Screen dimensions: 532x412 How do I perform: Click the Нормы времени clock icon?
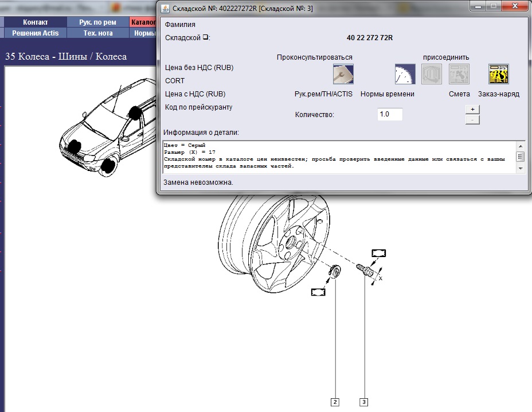point(405,74)
